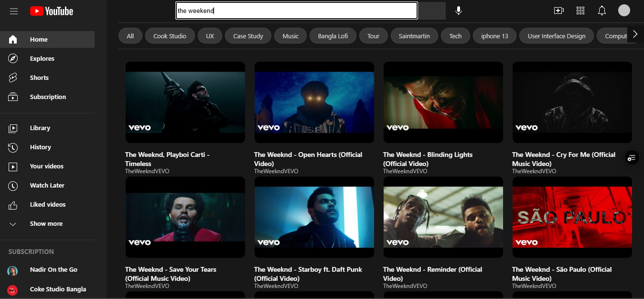This screenshot has height=299, width=644.
Task: Click Nadir On the Go channel avatar
Action: [12, 271]
